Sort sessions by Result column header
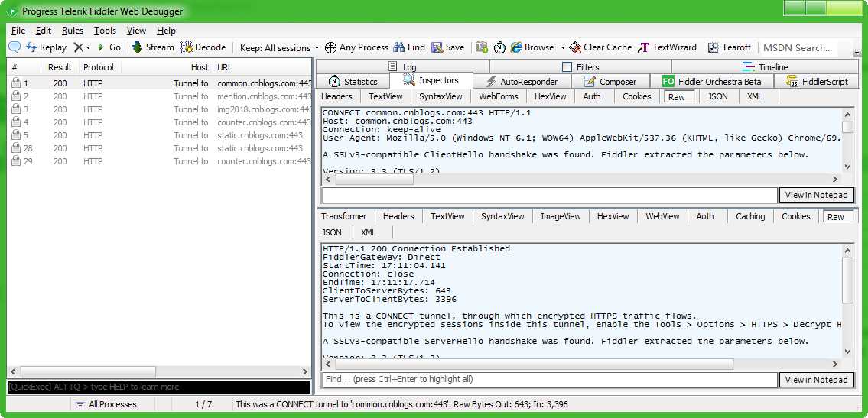 click(x=60, y=67)
